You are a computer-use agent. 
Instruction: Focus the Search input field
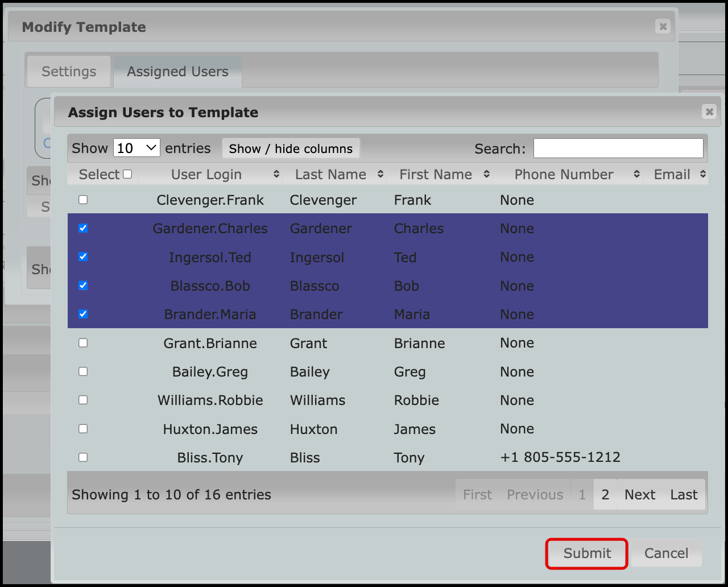(x=618, y=148)
